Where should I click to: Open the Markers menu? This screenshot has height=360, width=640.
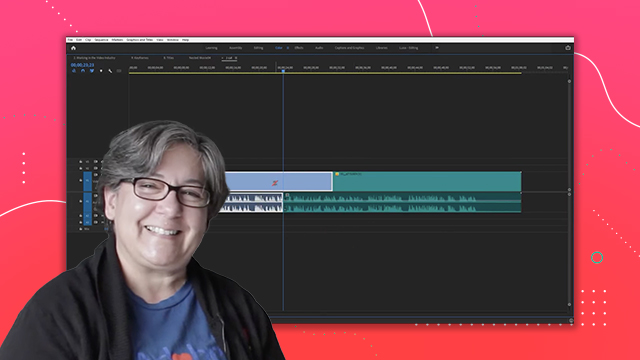(x=117, y=40)
